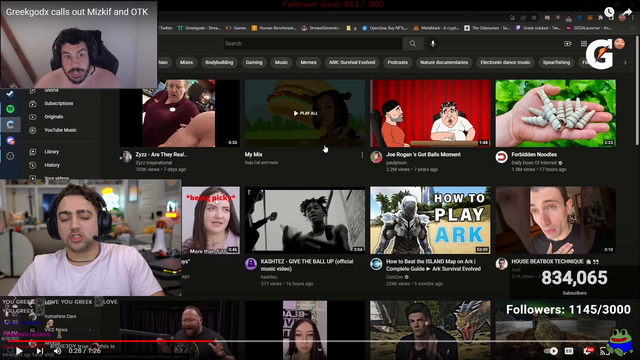Open the bottom round taskbar icon
640x360 pixels.
click(x=10, y=156)
